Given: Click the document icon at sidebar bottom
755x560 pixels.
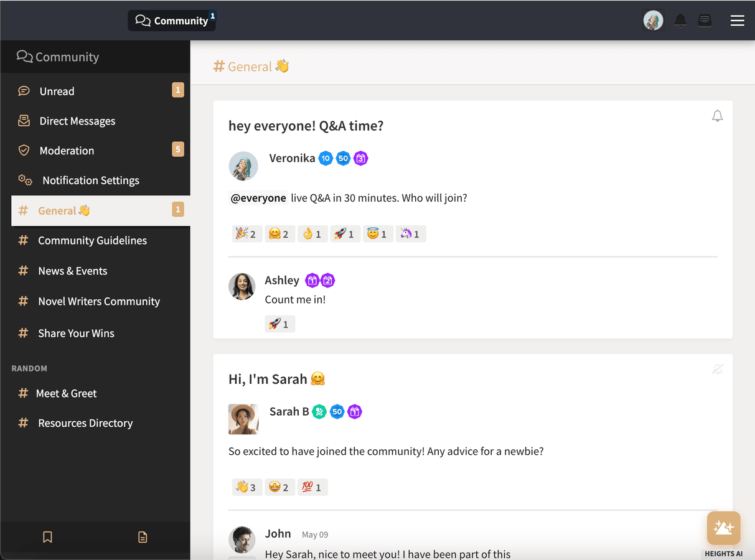Looking at the screenshot, I should pos(143,537).
